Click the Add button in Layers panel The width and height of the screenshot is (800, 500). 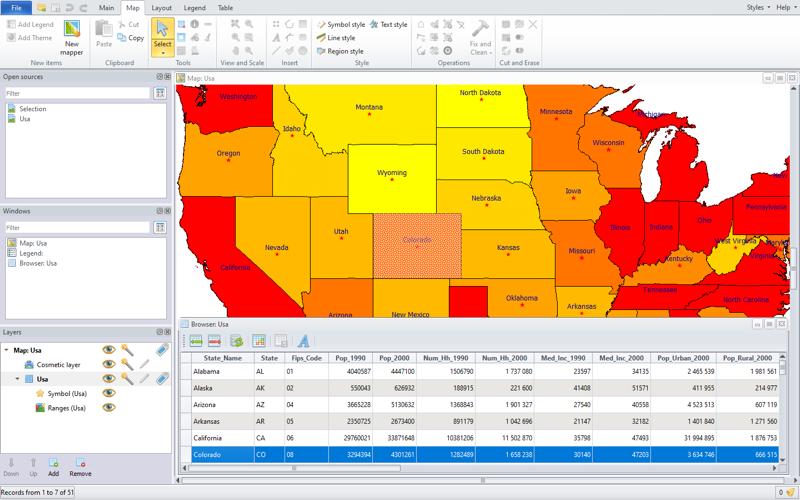point(54,467)
